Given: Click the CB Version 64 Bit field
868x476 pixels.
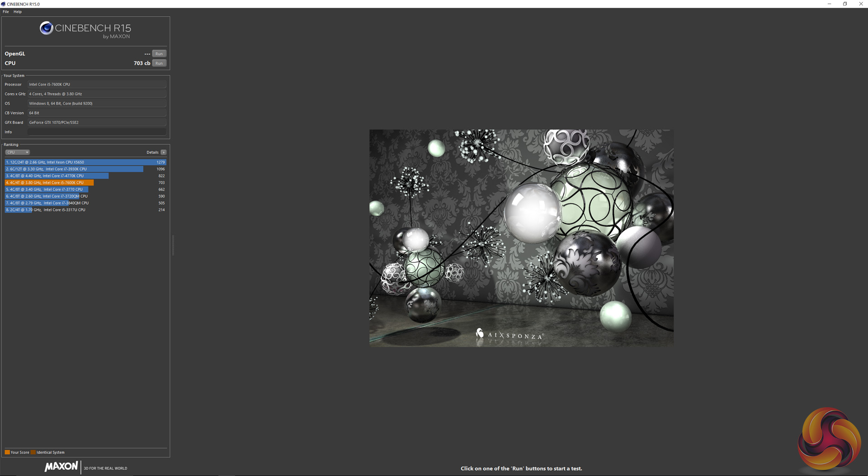Looking at the screenshot, I should [97, 113].
